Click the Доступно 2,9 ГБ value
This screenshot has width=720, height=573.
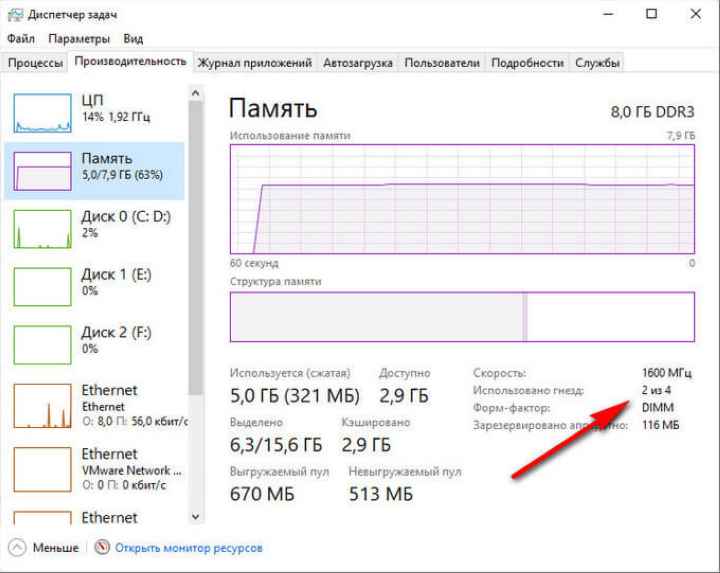(x=404, y=396)
